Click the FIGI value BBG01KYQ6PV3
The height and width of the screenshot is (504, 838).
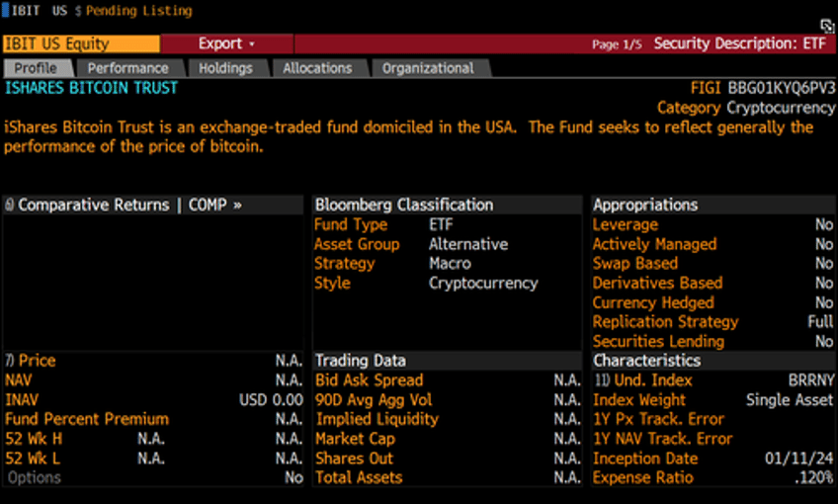click(782, 88)
